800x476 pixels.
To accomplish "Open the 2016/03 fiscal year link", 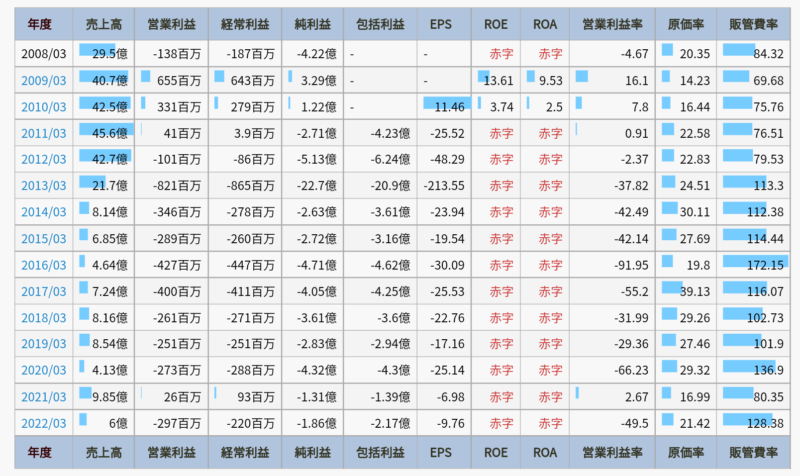I will [44, 265].
